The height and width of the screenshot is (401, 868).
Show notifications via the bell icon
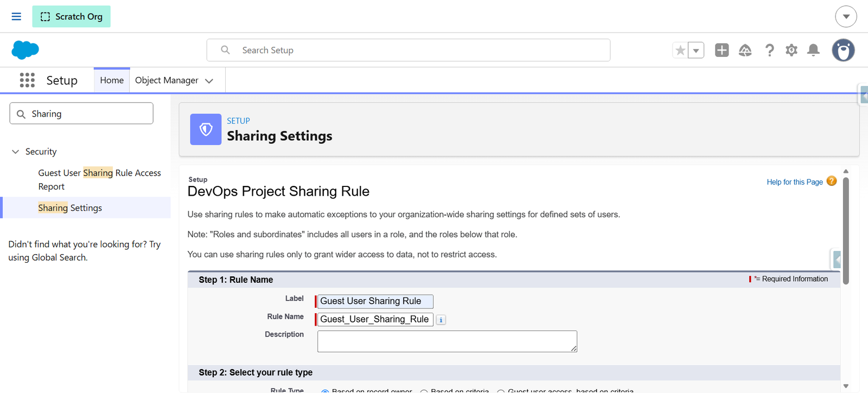813,50
